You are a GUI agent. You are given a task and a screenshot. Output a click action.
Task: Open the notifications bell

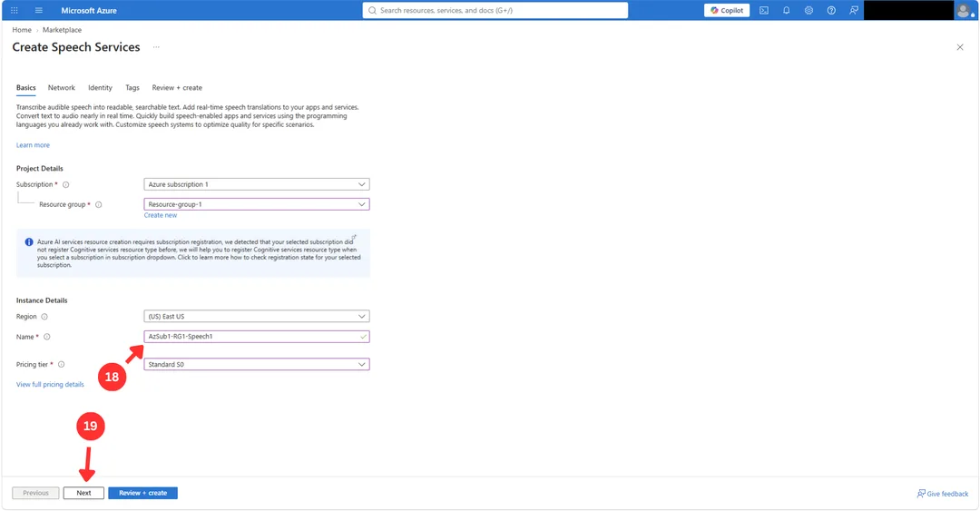786,10
